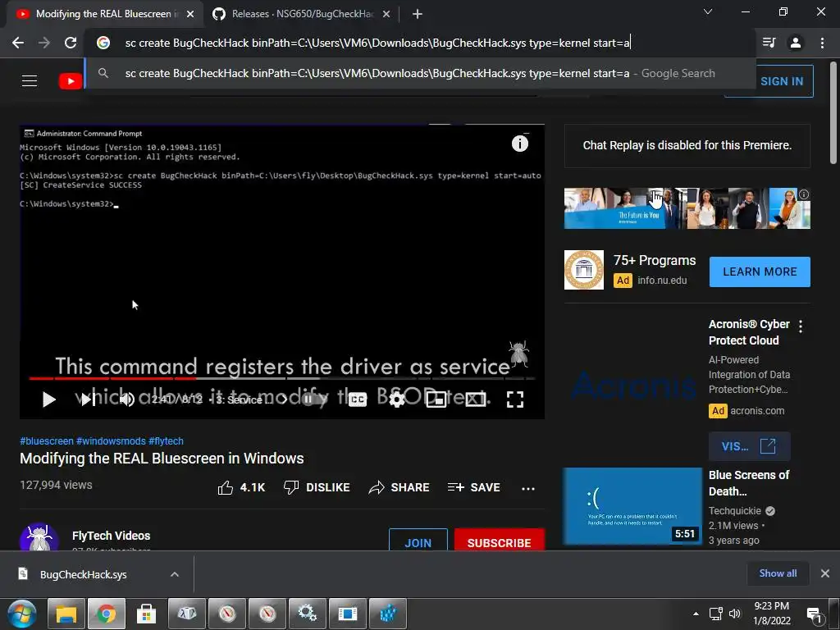
Task: Reload the page with the refresh icon
Action: pos(71,43)
